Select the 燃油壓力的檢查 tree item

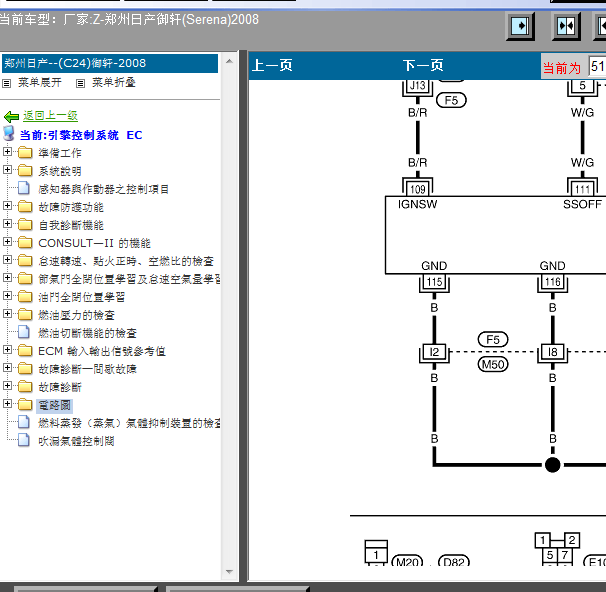[77, 315]
